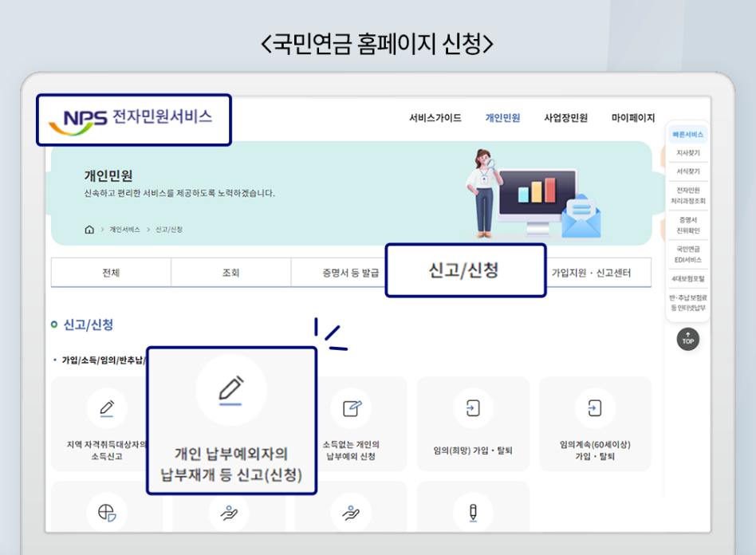The width and height of the screenshot is (756, 555).
Task: Click 임의(희망) 가입·탈퇴 label text
Action: click(473, 451)
